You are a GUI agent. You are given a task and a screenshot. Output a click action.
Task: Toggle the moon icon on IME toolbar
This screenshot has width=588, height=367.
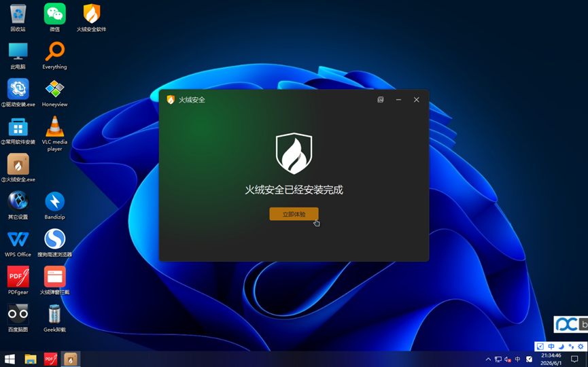click(561, 347)
